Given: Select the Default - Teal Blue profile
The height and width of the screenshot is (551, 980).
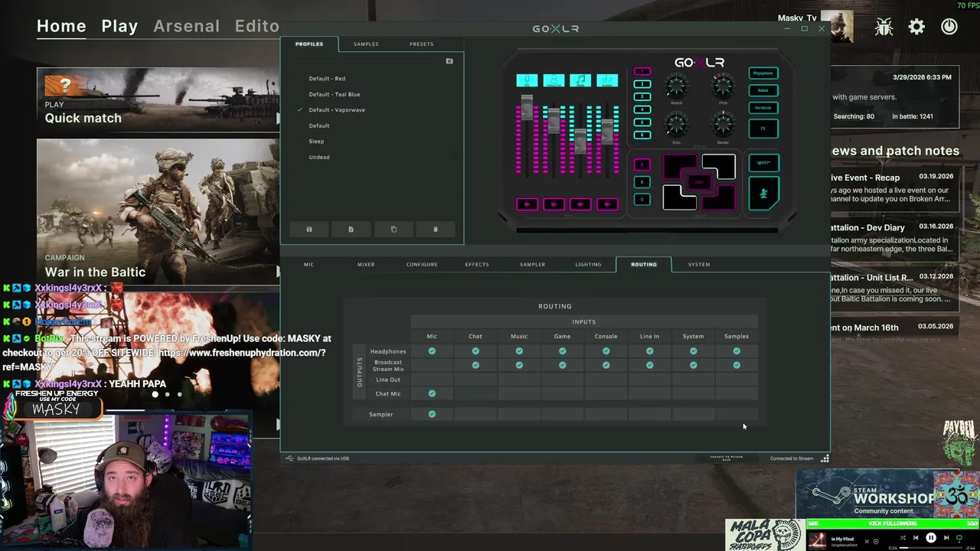Looking at the screenshot, I should click(x=335, y=94).
